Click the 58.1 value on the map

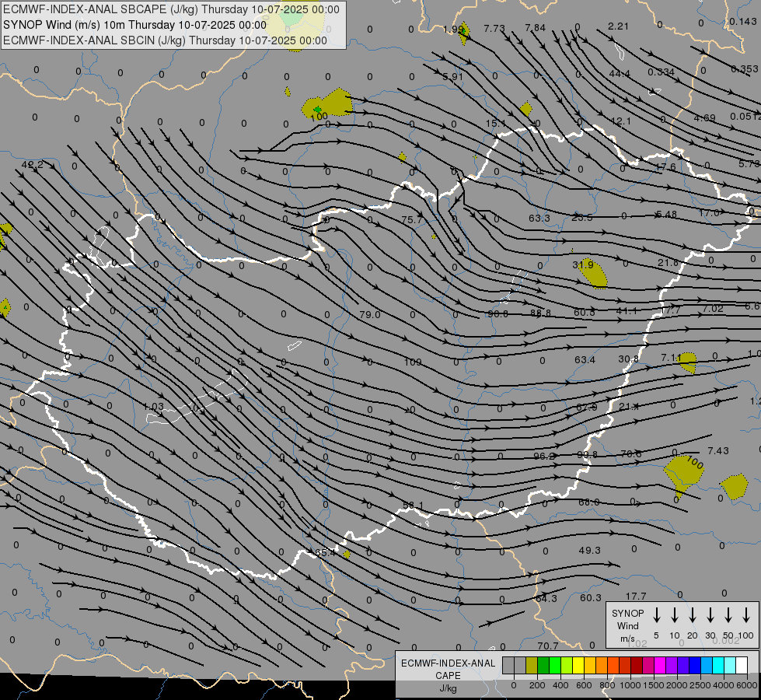[413, 506]
